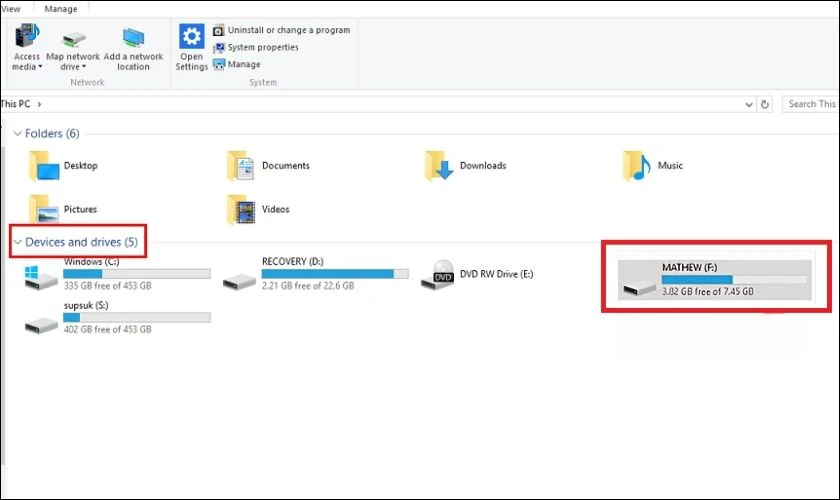Click Uninstall or change a program
This screenshot has width=840, height=500.
point(281,30)
